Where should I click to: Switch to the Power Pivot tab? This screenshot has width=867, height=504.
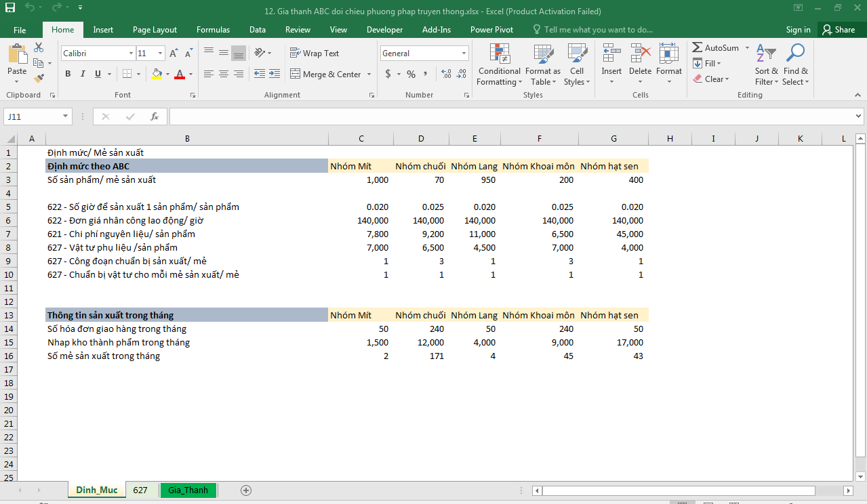(x=492, y=30)
